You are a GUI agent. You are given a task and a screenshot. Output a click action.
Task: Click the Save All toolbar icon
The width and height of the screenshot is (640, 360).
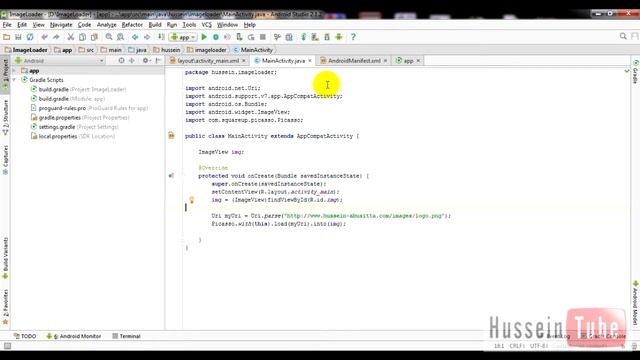[x=18, y=37]
